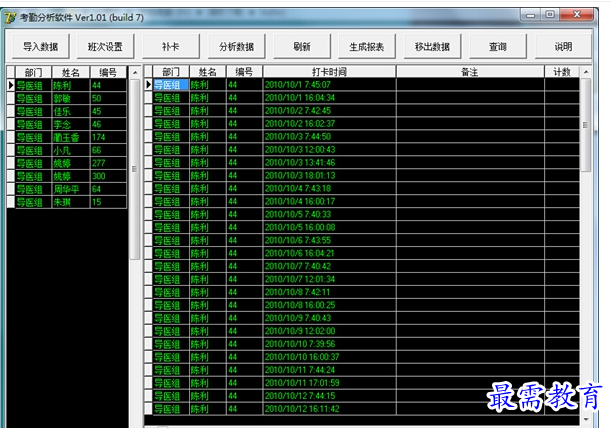Image resolution: width=611 pixels, height=428 pixels.
Task: Select the employee with 编号 174
Action: click(x=71, y=137)
